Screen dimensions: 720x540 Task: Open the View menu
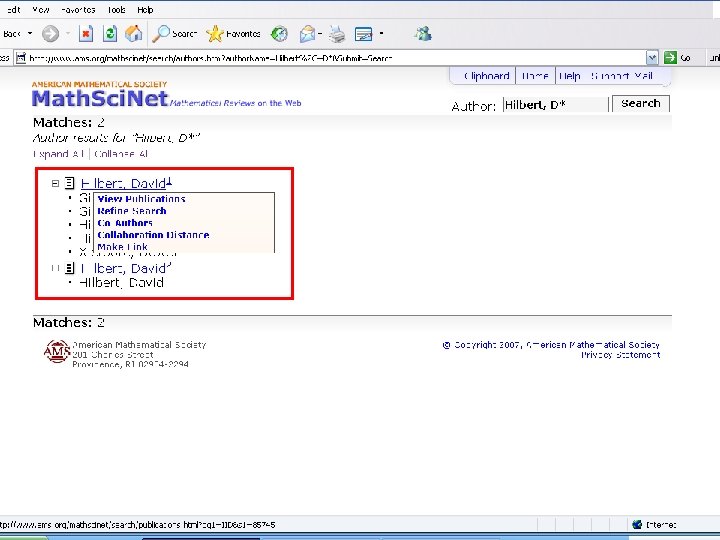pyautogui.click(x=40, y=10)
